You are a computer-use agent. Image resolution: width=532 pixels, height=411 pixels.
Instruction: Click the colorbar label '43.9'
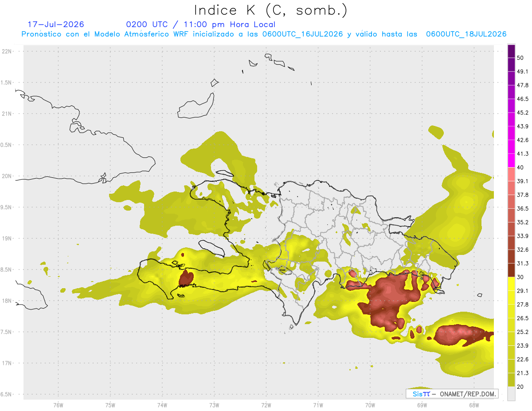tap(523, 126)
